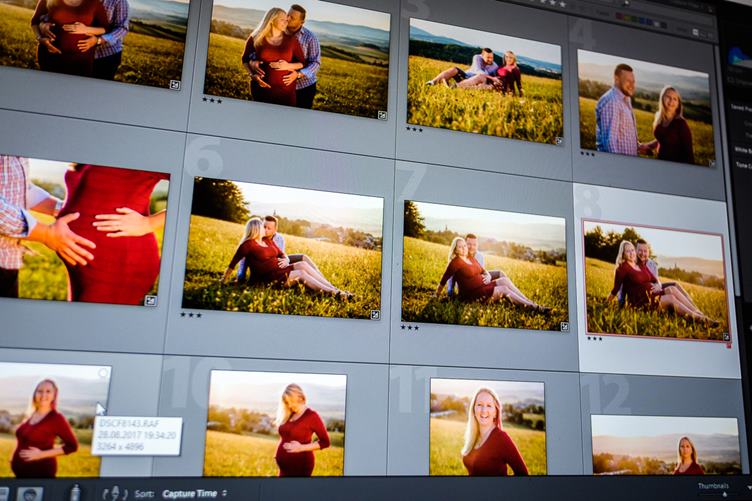The height and width of the screenshot is (501, 752).
Task: Filter by red color label
Action: click(x=620, y=17)
